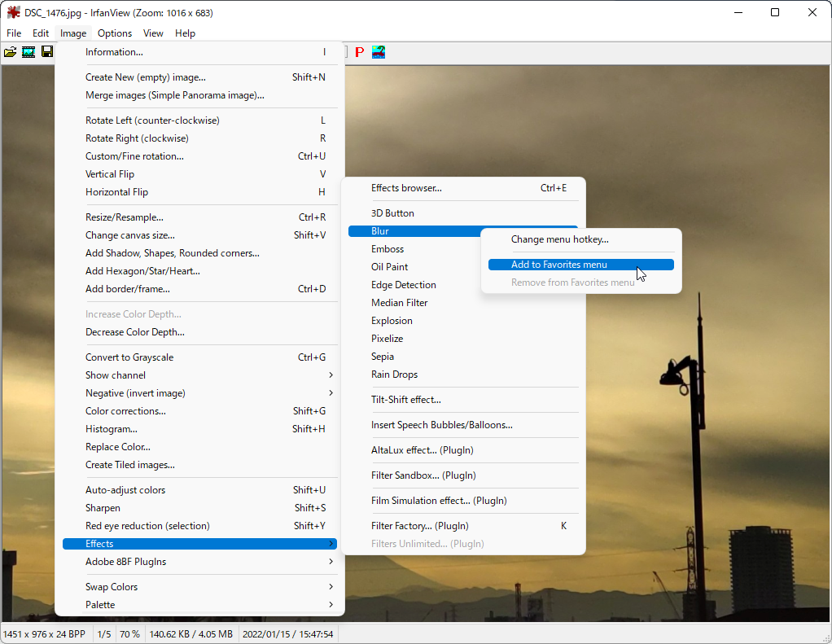Expand the Swap Colors submenu
Image resolution: width=832 pixels, height=644 pixels.
pos(112,586)
